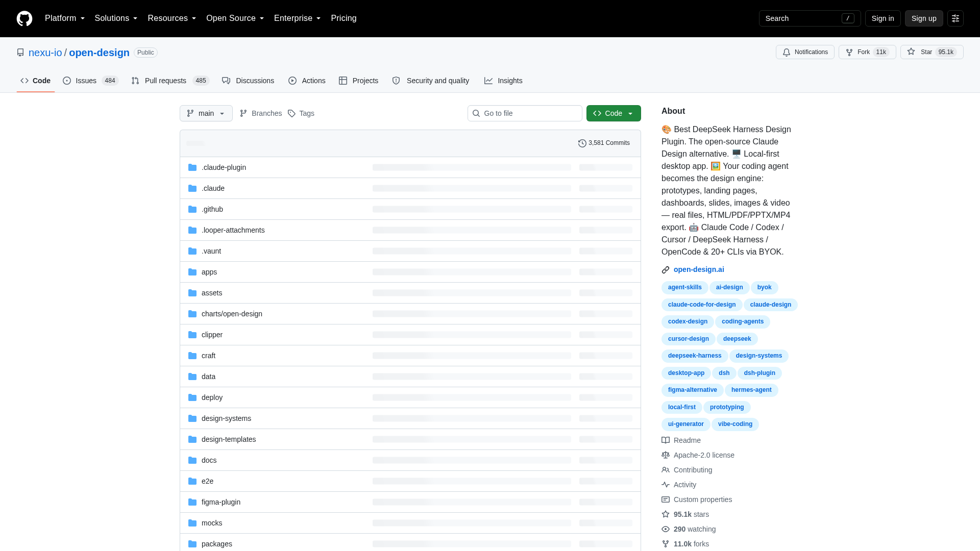Select the vibe-coding topic tag
Viewport: 980px width, 551px height.
click(x=735, y=424)
